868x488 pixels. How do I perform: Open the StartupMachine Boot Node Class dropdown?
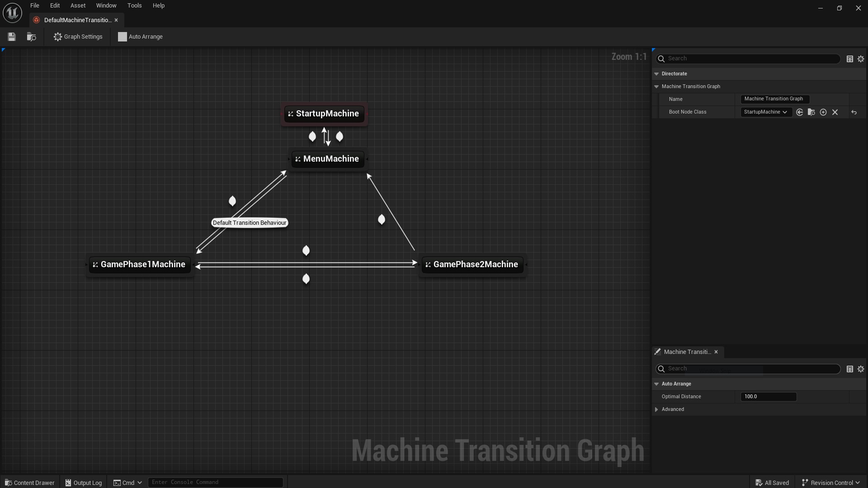766,112
